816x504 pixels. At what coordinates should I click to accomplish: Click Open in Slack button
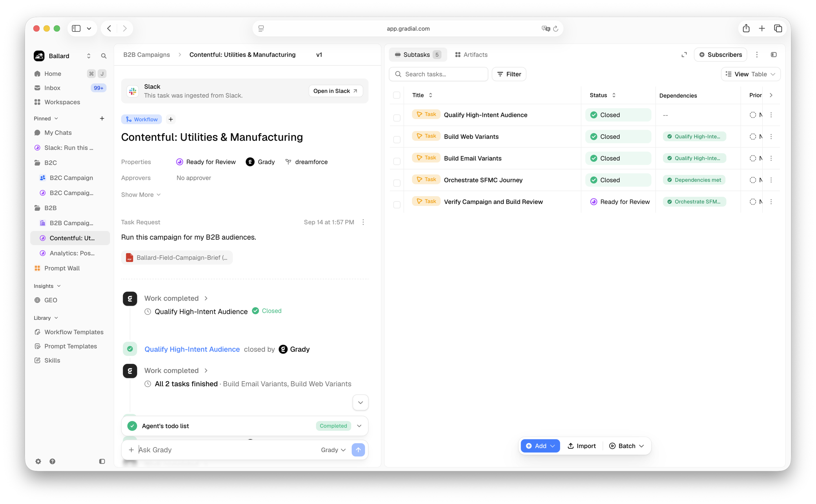pyautogui.click(x=335, y=91)
